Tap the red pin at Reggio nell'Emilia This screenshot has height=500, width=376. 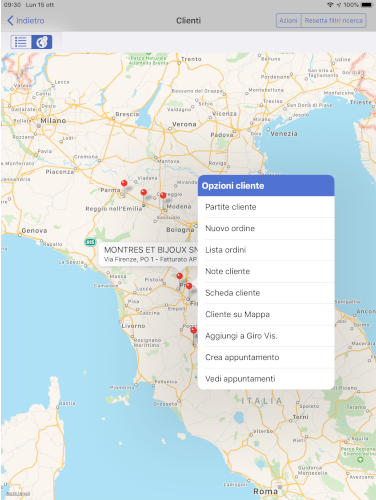tap(144, 193)
